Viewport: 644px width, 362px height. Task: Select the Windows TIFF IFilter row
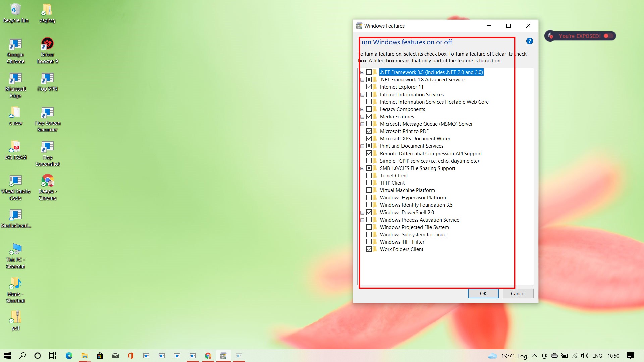coord(402,242)
